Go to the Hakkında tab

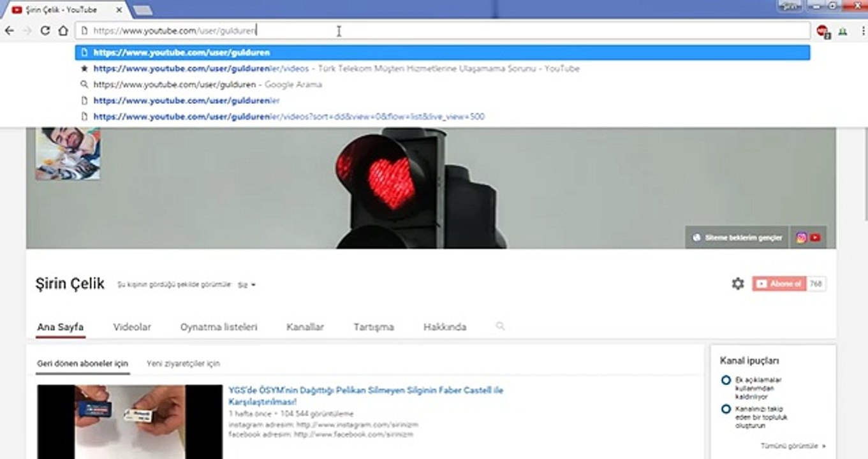445,327
